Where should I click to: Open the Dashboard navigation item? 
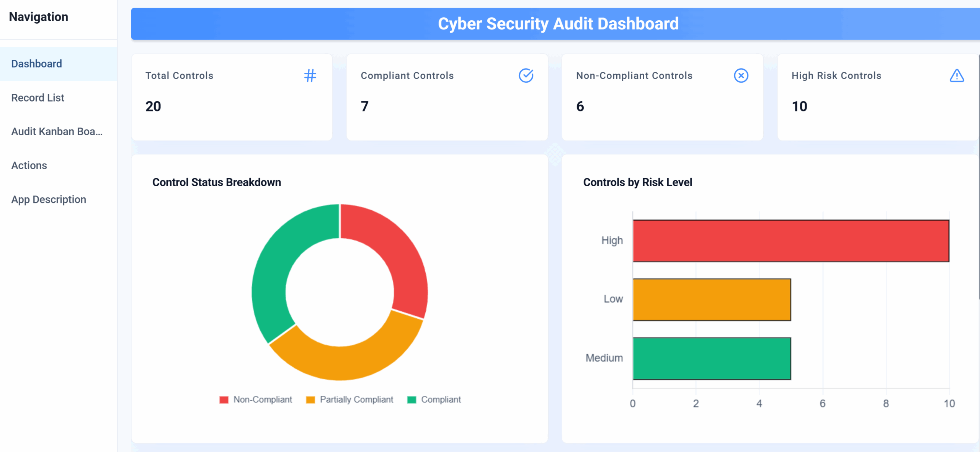click(x=59, y=64)
